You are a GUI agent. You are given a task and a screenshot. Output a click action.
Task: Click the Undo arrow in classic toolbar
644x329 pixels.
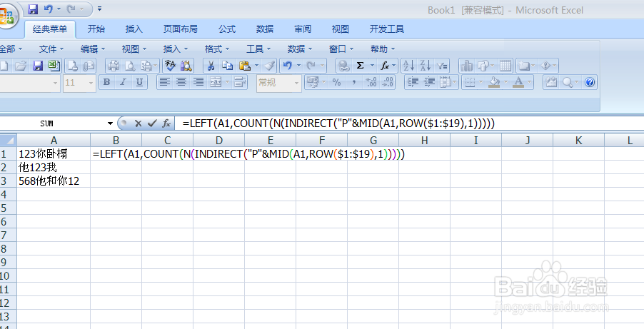point(288,66)
